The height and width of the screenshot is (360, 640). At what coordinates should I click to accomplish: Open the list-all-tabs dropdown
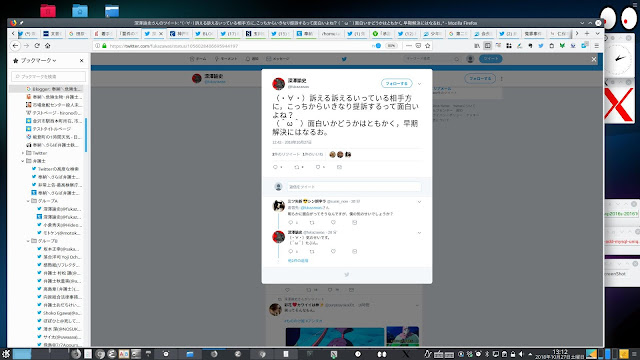pyautogui.click(x=598, y=33)
